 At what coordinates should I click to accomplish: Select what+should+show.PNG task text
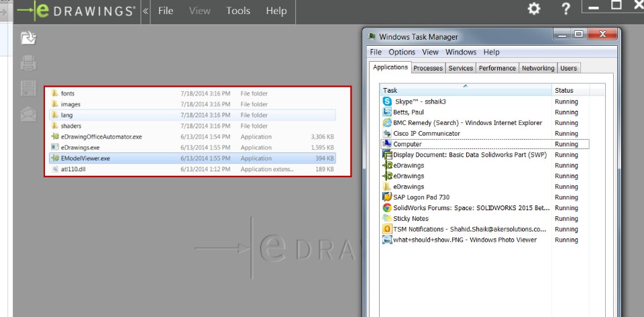(465, 240)
